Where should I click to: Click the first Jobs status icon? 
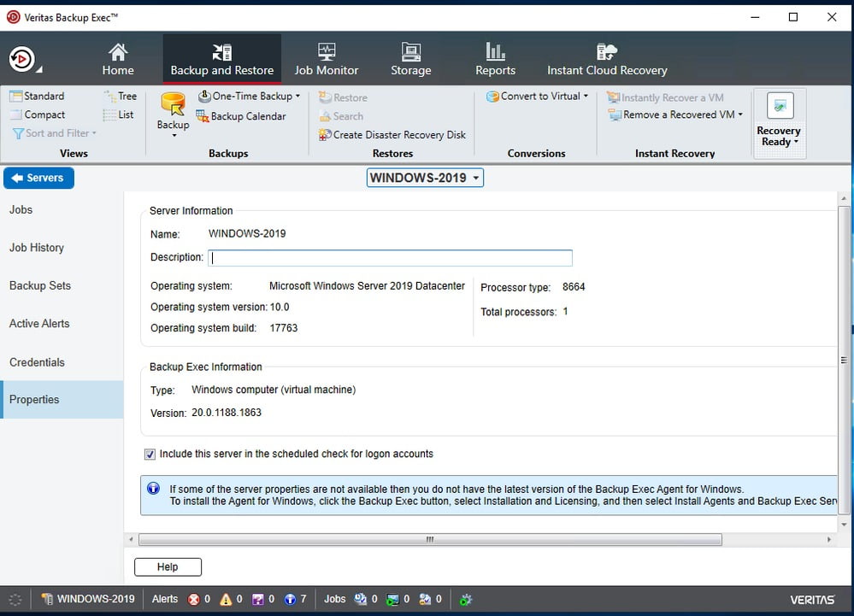pyautogui.click(x=360, y=600)
